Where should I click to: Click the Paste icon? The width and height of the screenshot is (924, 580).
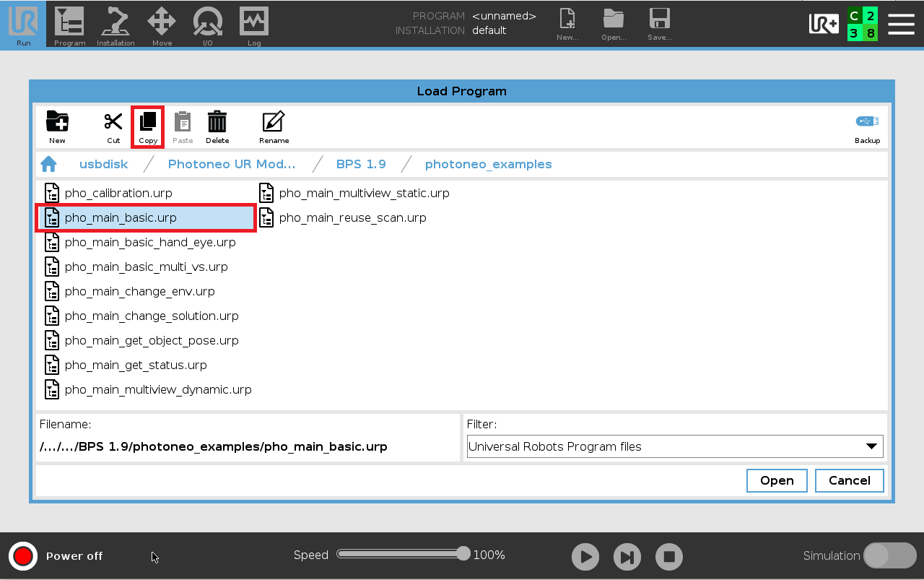click(183, 128)
